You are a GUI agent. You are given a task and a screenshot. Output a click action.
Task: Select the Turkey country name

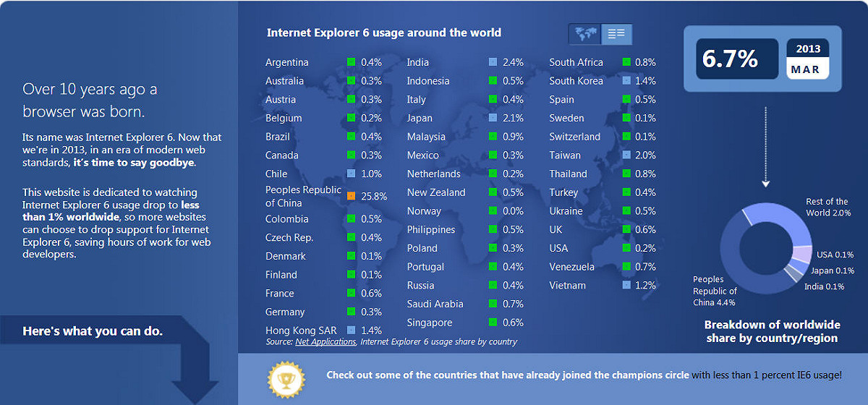coord(564,192)
